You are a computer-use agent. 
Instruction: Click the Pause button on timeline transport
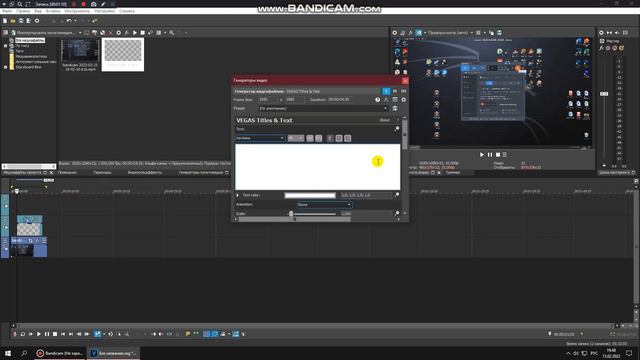tap(47, 334)
